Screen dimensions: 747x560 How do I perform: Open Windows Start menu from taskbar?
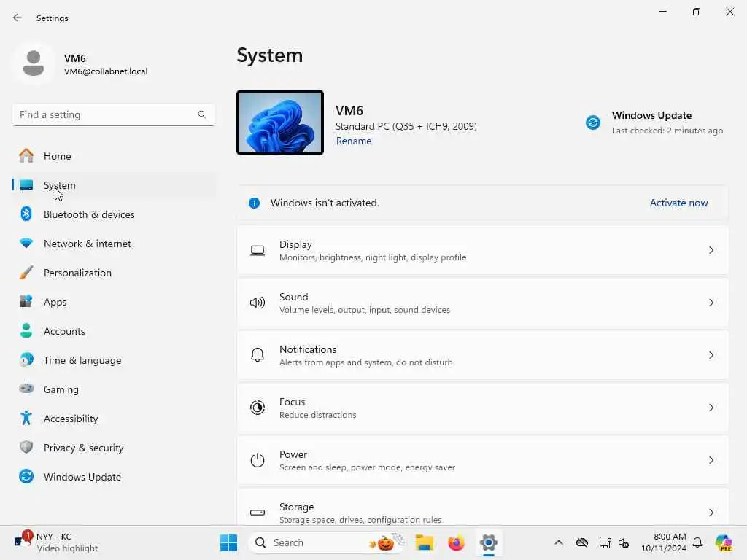[228, 542]
